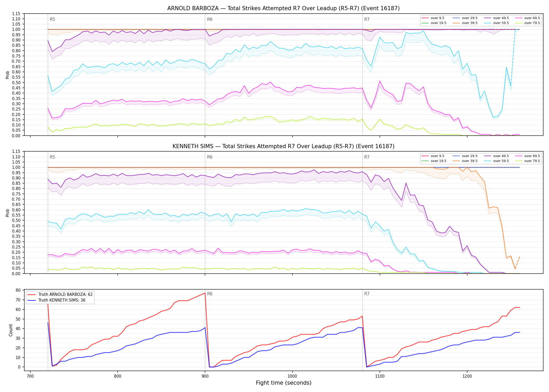549x392 pixels.
Task: Select 'over 49.5' legend entry in Barboza chart
Action: point(496,18)
